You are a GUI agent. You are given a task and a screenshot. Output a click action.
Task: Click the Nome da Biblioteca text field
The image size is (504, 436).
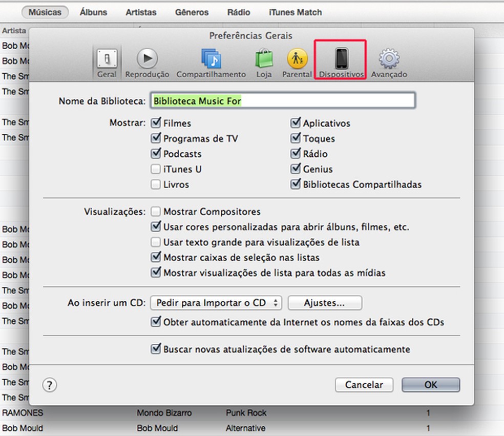[283, 100]
